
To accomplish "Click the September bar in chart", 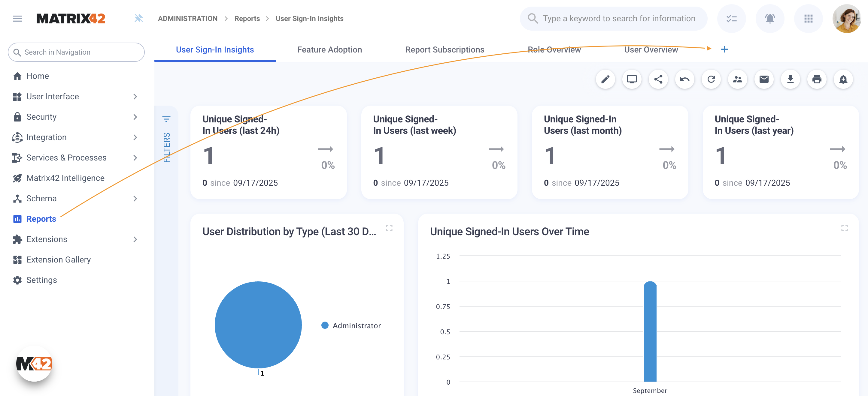I will click(650, 331).
